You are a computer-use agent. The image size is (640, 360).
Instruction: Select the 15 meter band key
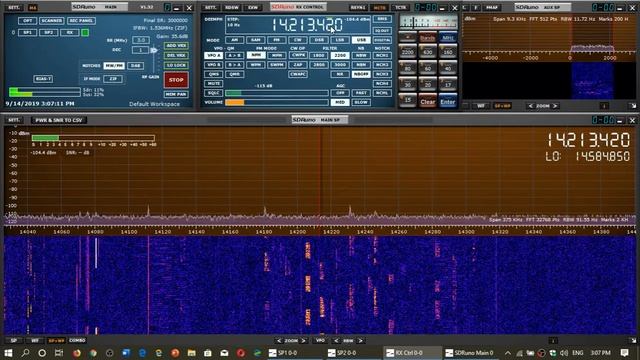pos(407,100)
